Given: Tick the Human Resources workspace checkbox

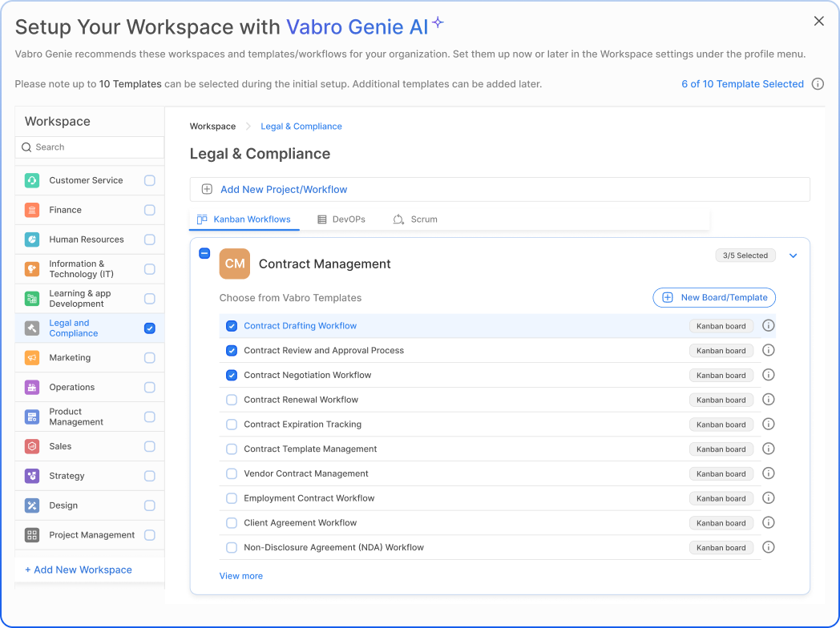Looking at the screenshot, I should point(150,240).
